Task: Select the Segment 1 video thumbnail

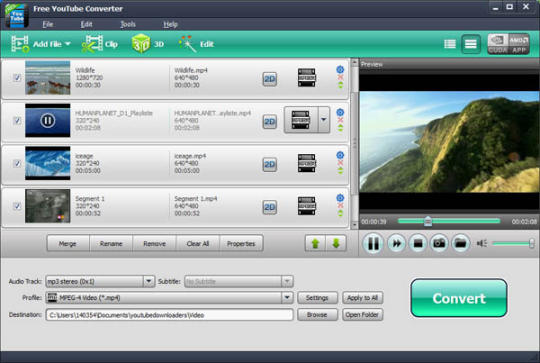Action: pyautogui.click(x=48, y=206)
